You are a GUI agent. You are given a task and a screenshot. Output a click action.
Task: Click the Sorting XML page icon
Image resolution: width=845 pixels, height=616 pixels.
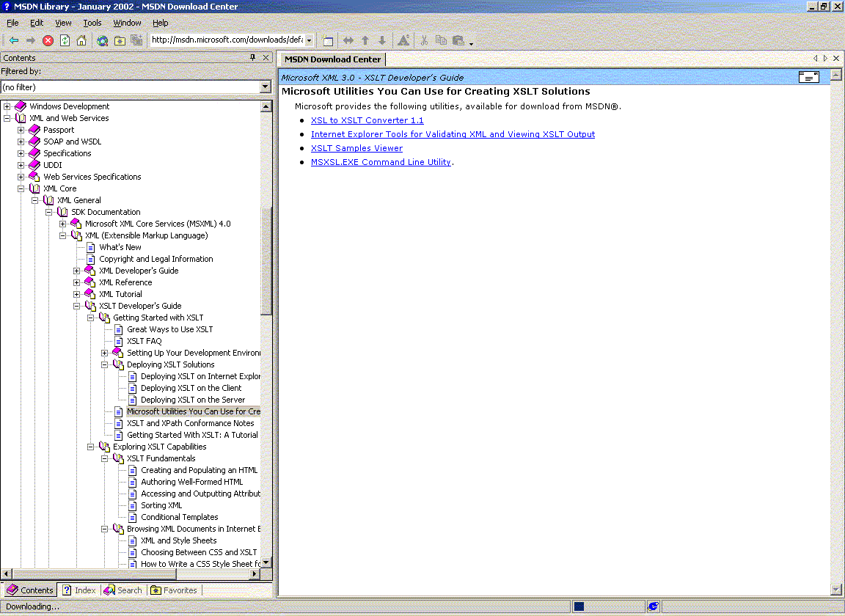[133, 505]
